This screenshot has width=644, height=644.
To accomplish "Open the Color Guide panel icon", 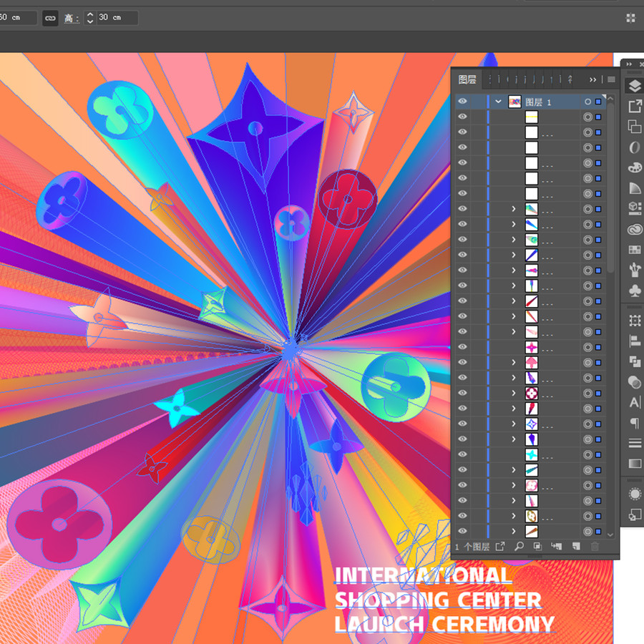I will (635, 188).
